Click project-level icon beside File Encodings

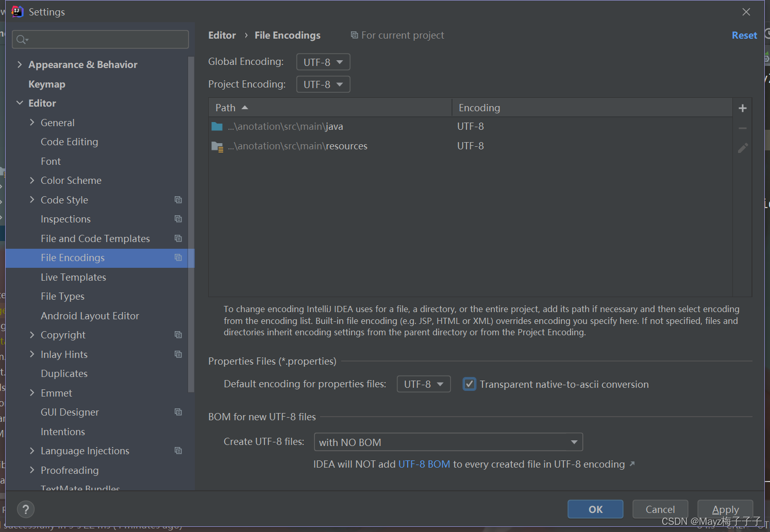pyautogui.click(x=178, y=258)
